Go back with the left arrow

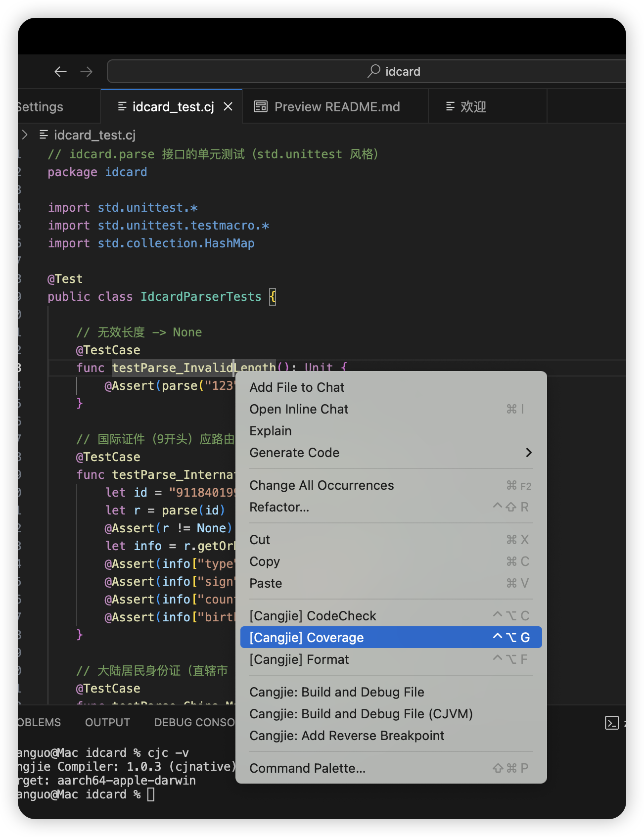click(60, 72)
